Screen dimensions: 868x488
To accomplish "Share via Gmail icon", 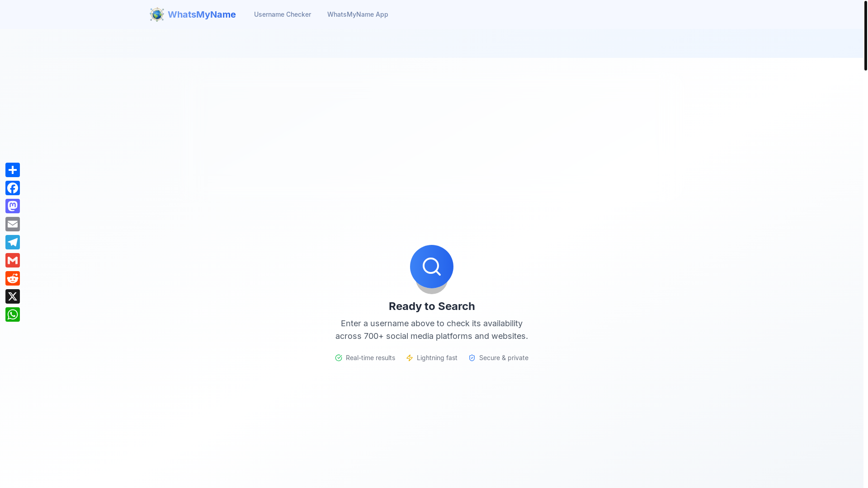I will (x=13, y=260).
